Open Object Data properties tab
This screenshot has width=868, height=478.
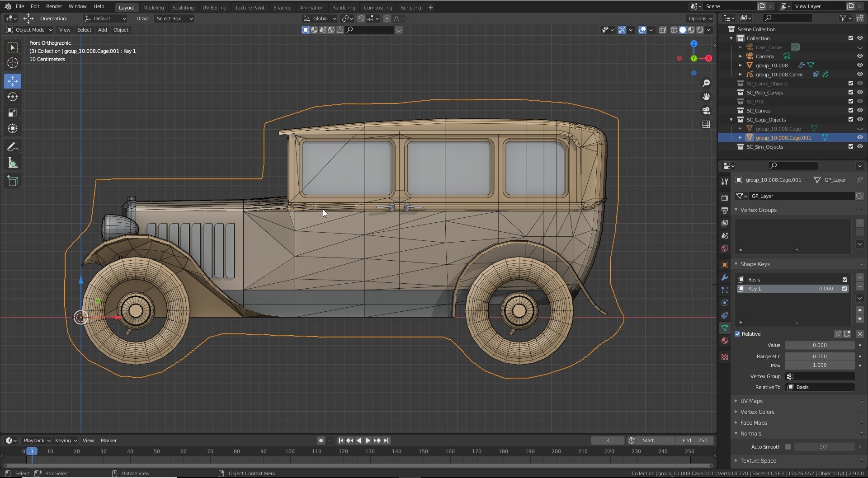(x=725, y=328)
